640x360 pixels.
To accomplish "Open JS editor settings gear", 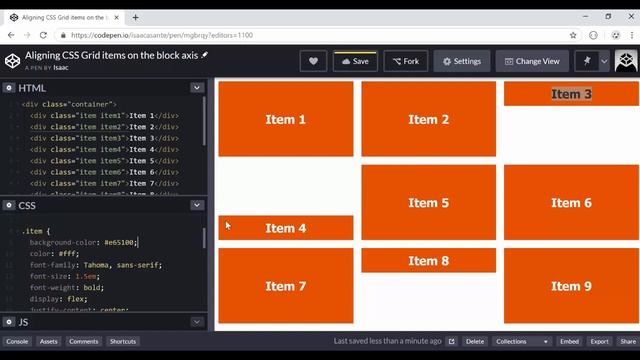I will coord(9,322).
